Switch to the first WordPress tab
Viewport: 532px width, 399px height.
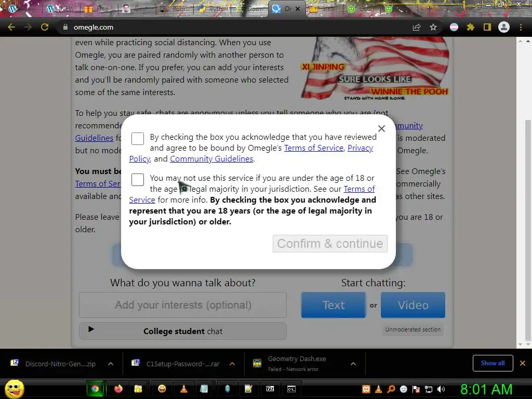[22, 9]
